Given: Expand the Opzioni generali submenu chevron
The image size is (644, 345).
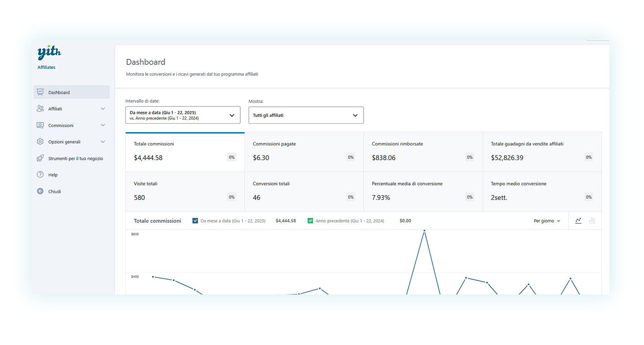Looking at the screenshot, I should point(103,142).
